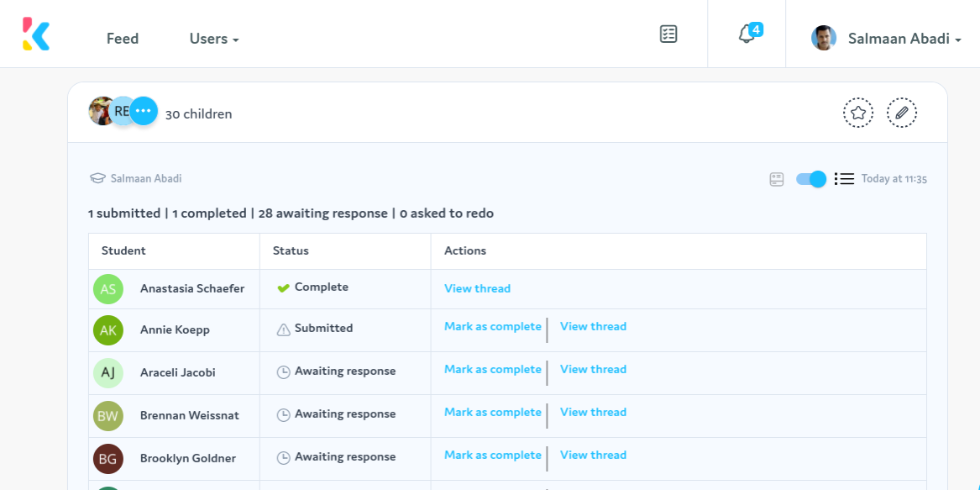Screen dimensions: 980x490
Task: Click the BG avatar for Brooklyn Goldner
Action: (108, 459)
